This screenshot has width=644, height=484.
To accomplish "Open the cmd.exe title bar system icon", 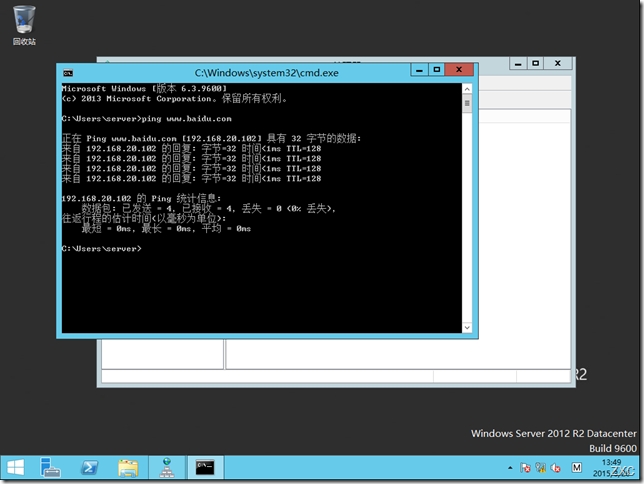I will [x=68, y=73].
